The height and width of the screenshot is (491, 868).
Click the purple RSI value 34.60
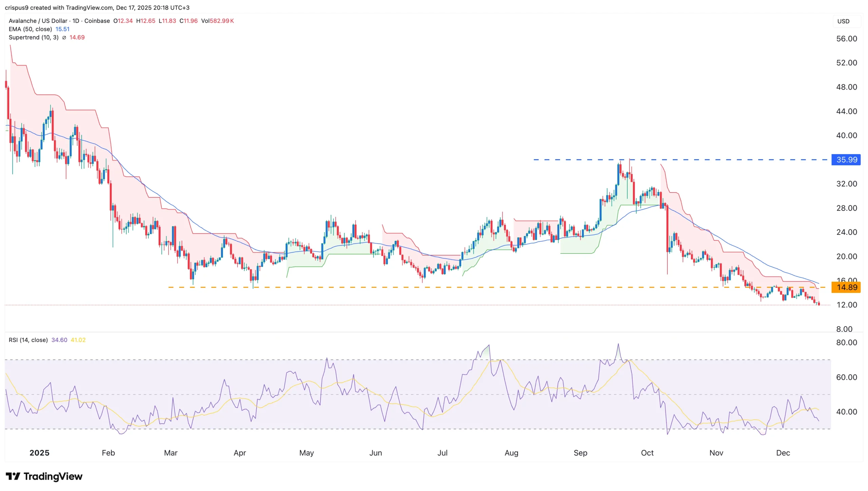[59, 340]
